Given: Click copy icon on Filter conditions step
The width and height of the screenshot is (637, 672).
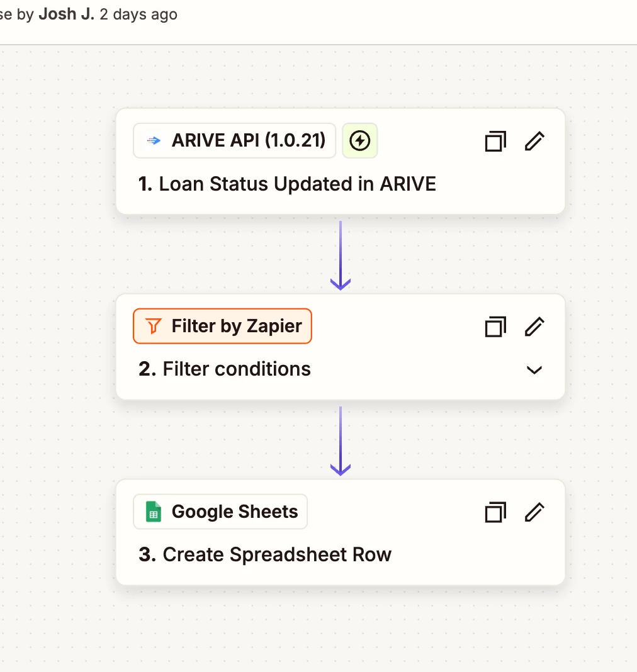Looking at the screenshot, I should pyautogui.click(x=495, y=327).
